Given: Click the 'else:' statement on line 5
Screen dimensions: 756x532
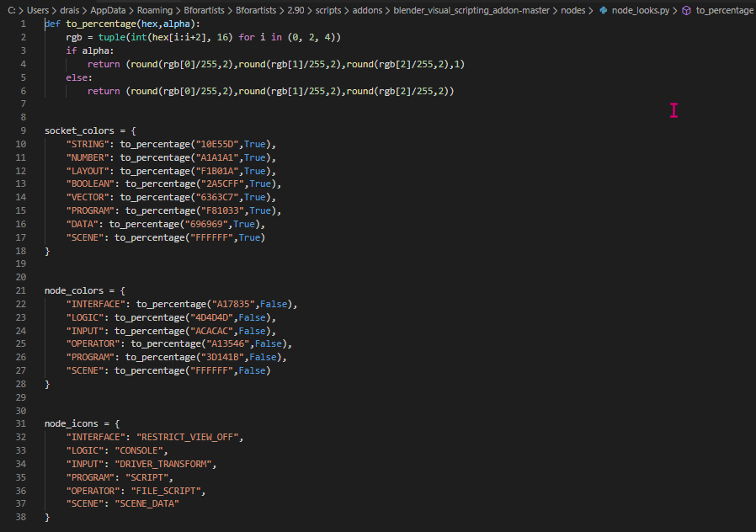Looking at the screenshot, I should tap(79, 77).
